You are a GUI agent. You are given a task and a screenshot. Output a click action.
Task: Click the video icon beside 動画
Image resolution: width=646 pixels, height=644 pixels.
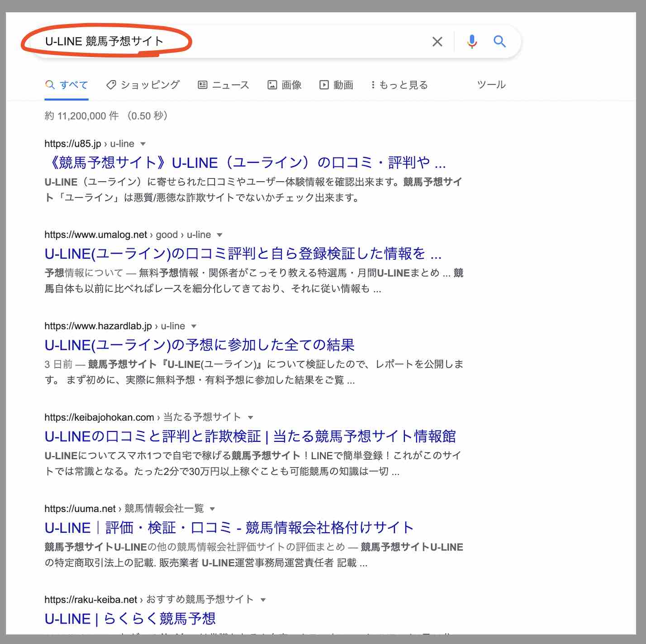point(325,85)
